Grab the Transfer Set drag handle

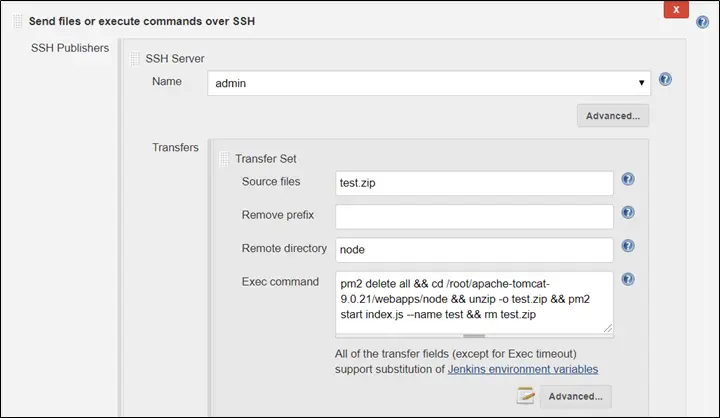point(224,158)
